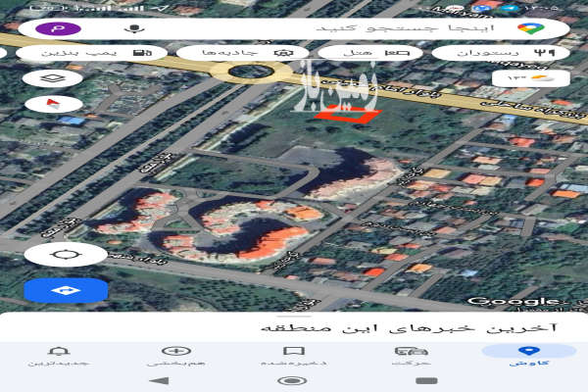
Task: Tap the Google Maps logo in search bar
Action: [530, 28]
